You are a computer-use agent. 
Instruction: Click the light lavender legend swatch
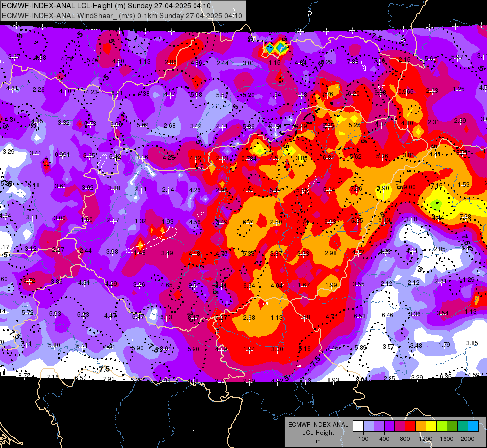coord(369,426)
